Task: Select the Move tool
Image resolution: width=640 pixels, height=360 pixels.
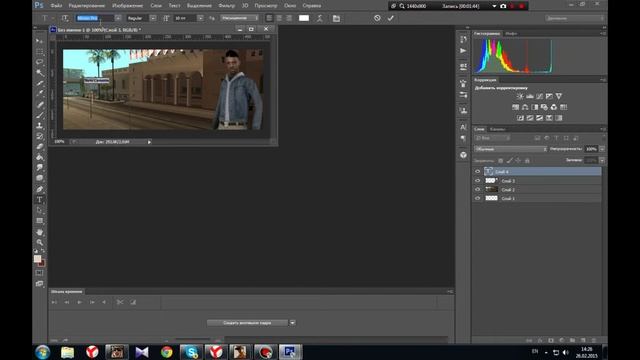Action: click(40, 41)
